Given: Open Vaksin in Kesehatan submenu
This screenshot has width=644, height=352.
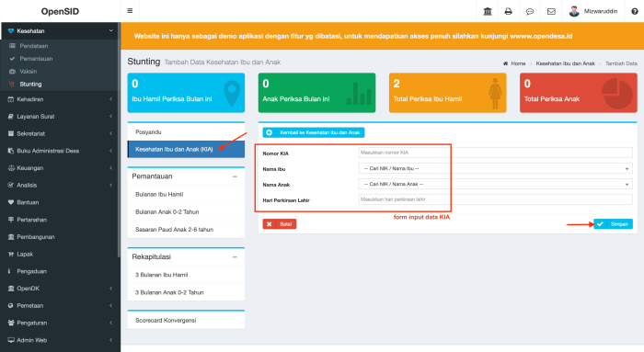Looking at the screenshot, I should [29, 72].
